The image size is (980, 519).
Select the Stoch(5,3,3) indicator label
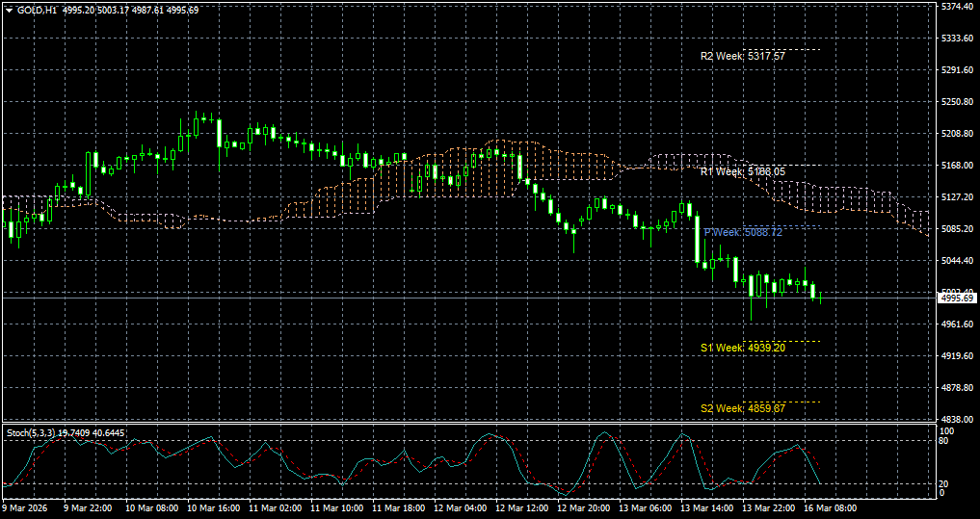click(29, 432)
